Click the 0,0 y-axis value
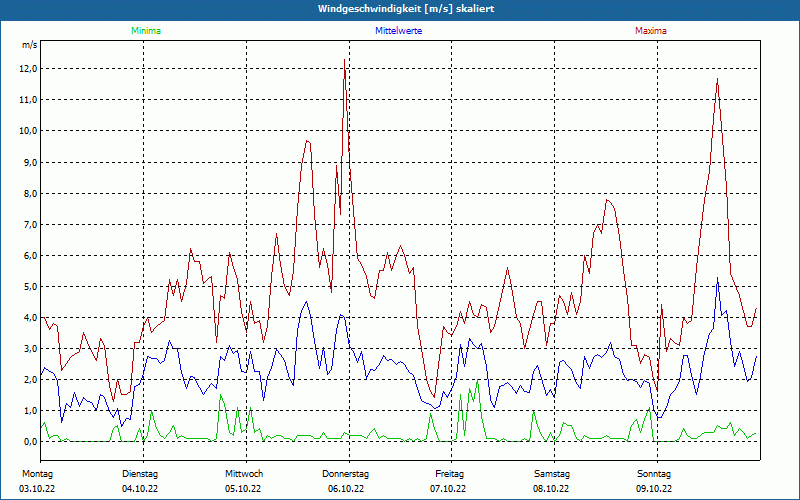This screenshot has height=500, width=800. (x=31, y=442)
